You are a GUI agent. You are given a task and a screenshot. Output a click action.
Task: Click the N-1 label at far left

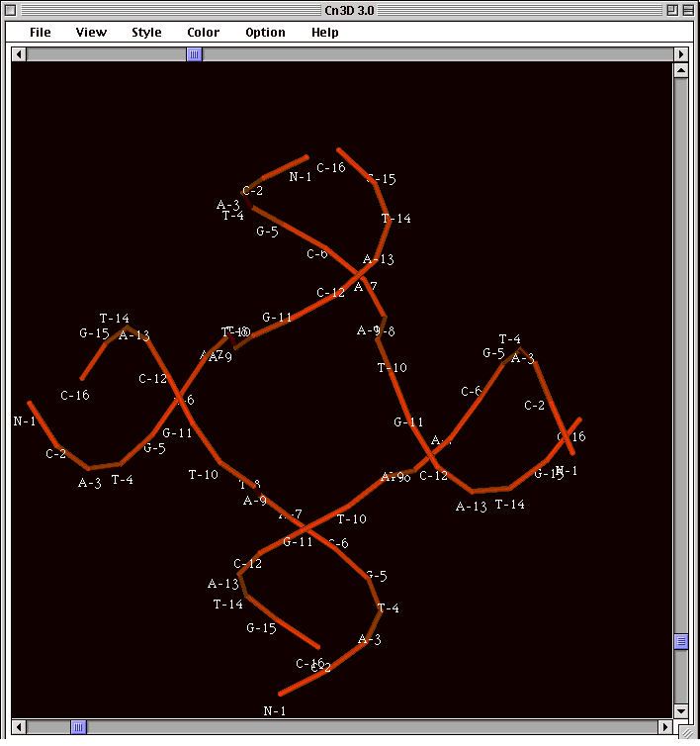click(25, 421)
